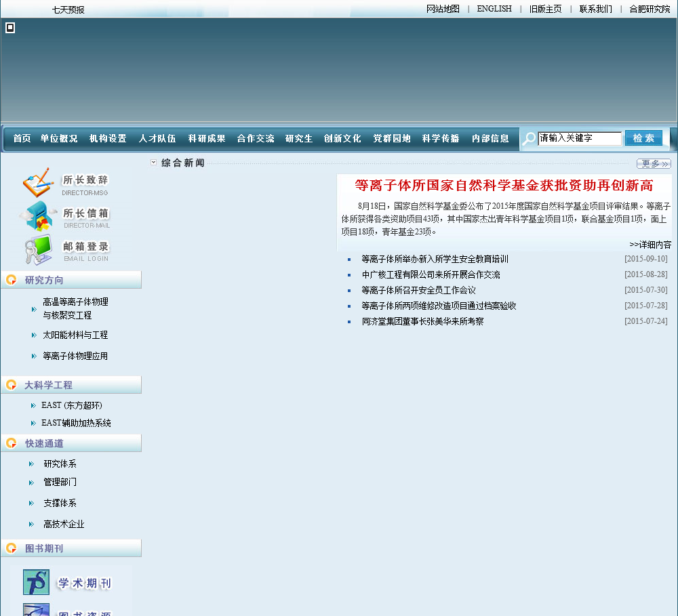
Task: Open the 支撑体系 link
Action: point(60,503)
